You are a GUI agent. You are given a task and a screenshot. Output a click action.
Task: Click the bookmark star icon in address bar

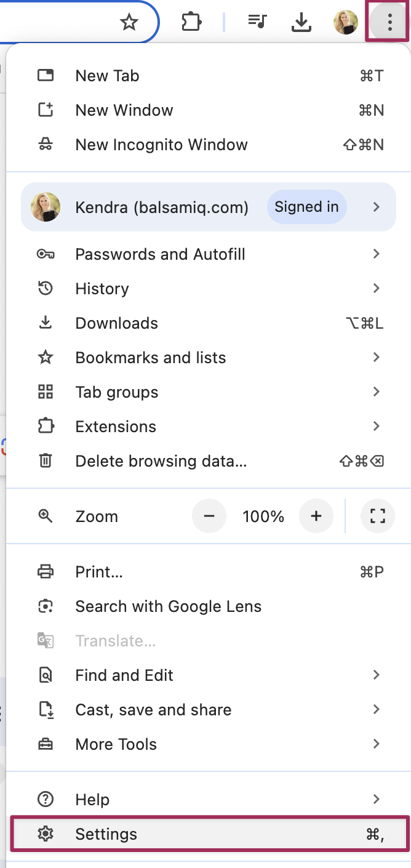pos(129,23)
